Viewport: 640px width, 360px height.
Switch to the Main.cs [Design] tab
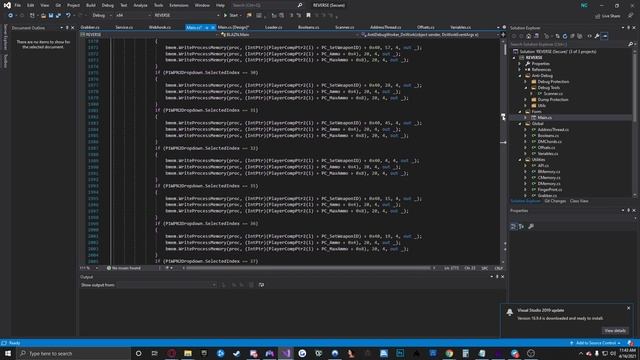[x=233, y=27]
